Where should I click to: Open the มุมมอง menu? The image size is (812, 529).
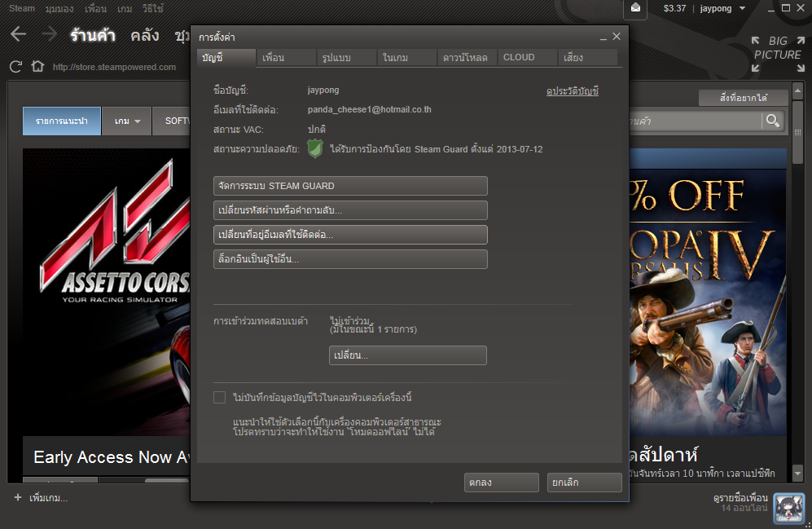click(x=59, y=9)
